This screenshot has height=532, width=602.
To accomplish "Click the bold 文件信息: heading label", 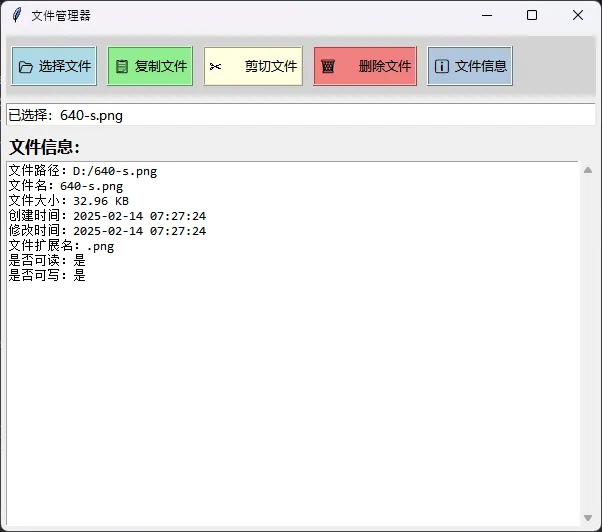I will [x=44, y=147].
